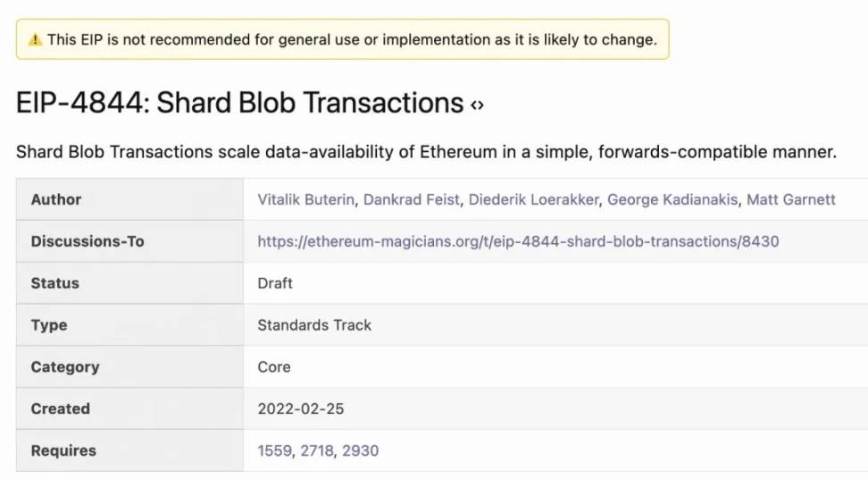
Task: Open Dankrad Feist author link
Action: (412, 199)
